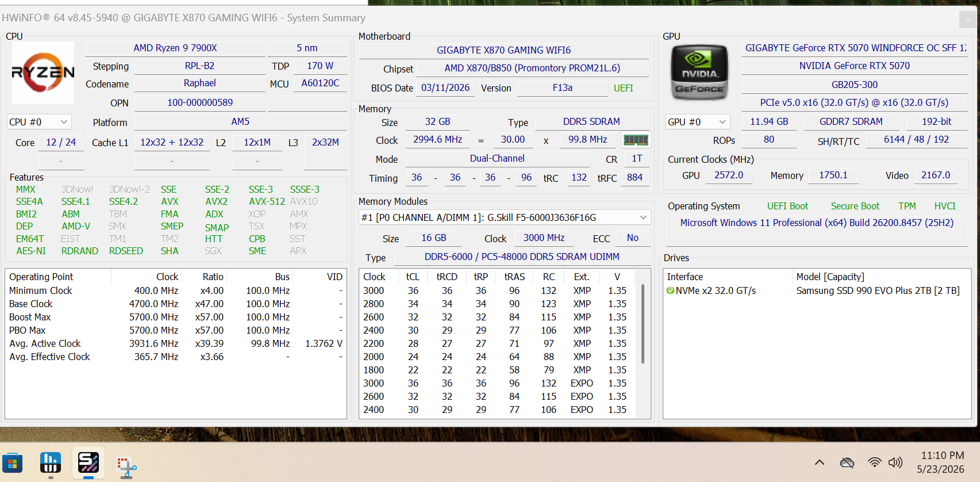
Task: Click the Windows 11 Professional build text
Action: 817,223
